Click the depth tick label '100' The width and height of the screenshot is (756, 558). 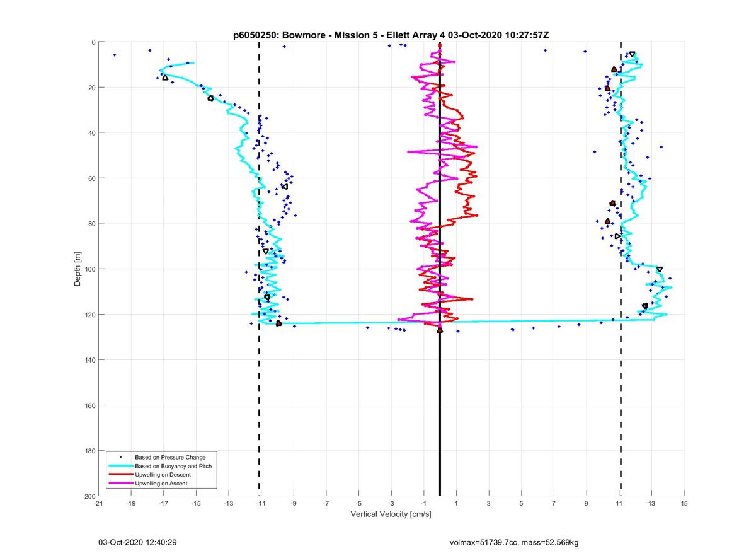pos(89,269)
